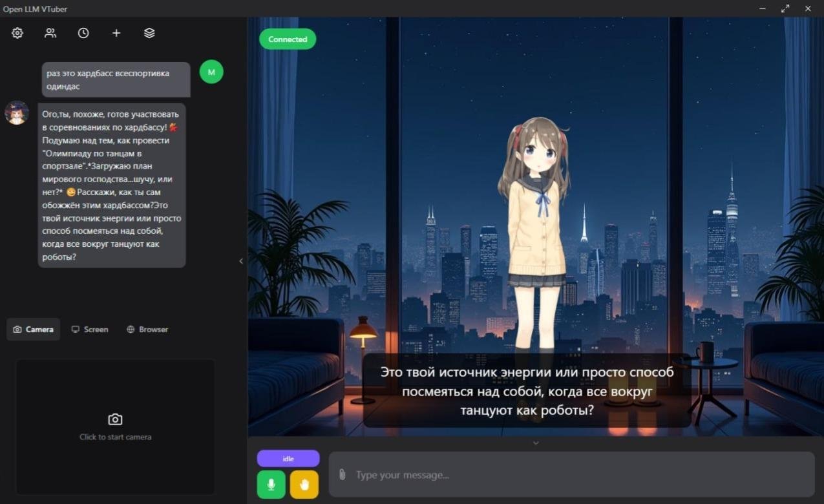Open the character selection people icon
The width and height of the screenshot is (824, 504).
pos(50,33)
